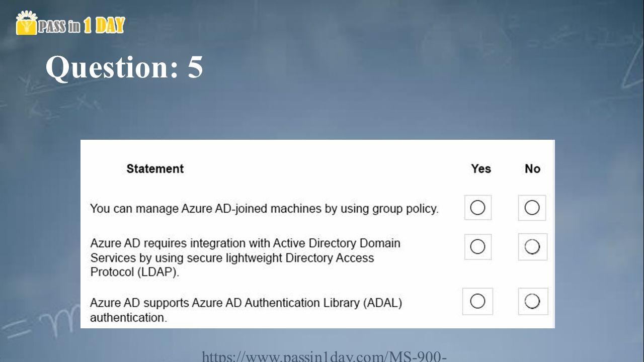This screenshot has width=644, height=362.
Task: Click the PASS in 1 DAY brand text
Action: pyautogui.click(x=82, y=26)
